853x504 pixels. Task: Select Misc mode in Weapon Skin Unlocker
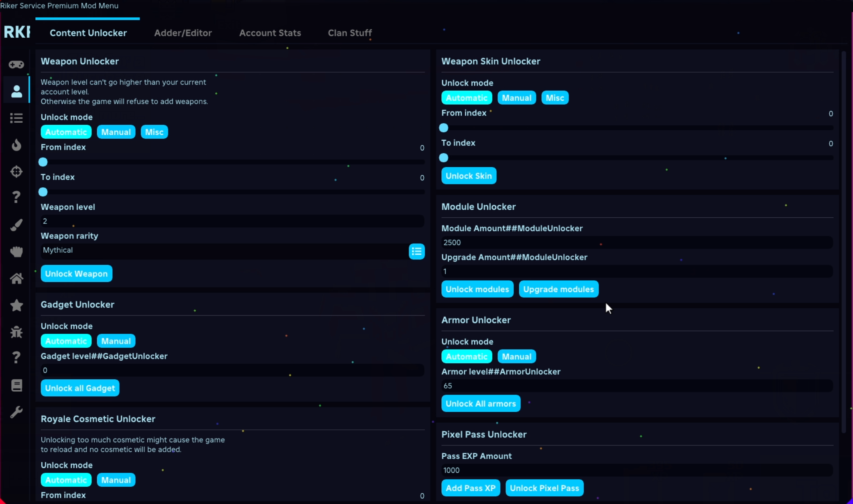[555, 98]
